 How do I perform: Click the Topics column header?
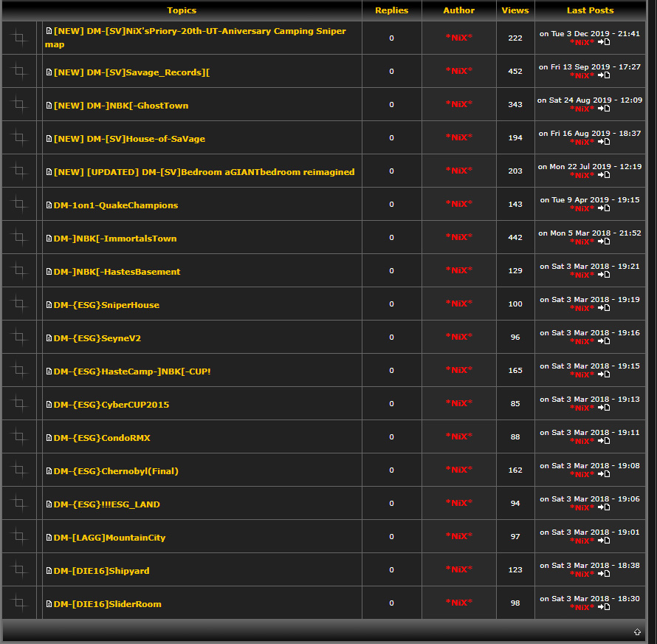click(182, 10)
